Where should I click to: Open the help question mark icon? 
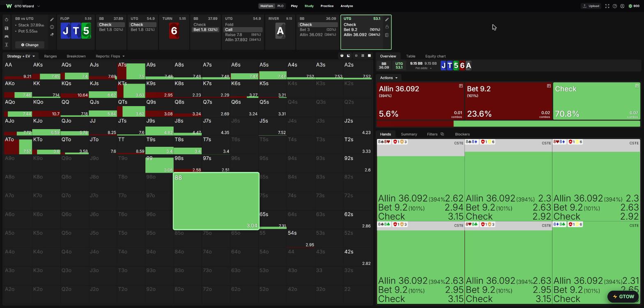coord(615,6)
